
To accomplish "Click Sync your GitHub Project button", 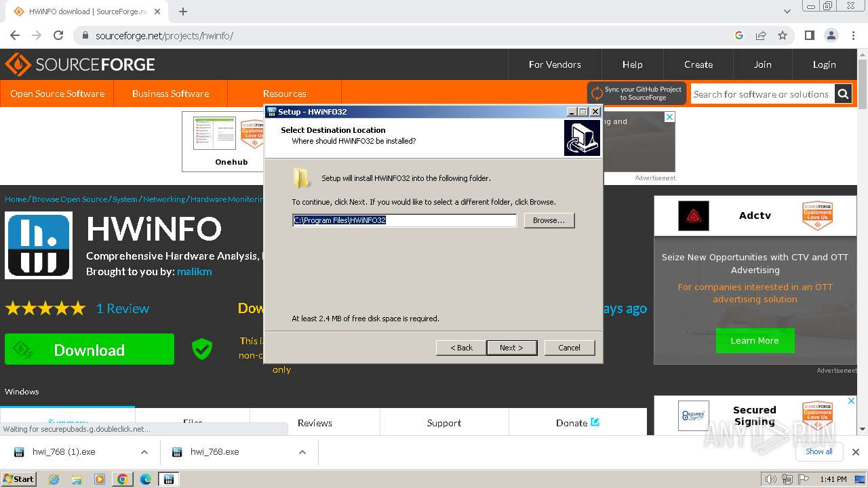I will pyautogui.click(x=637, y=94).
